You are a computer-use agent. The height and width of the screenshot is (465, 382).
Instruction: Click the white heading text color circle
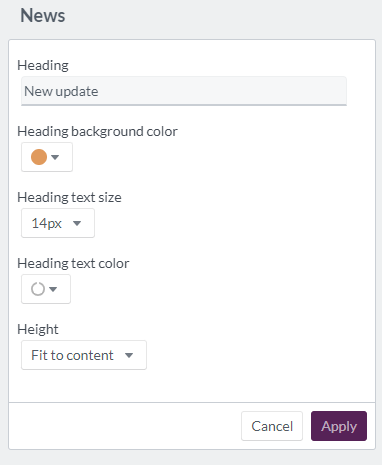38,289
